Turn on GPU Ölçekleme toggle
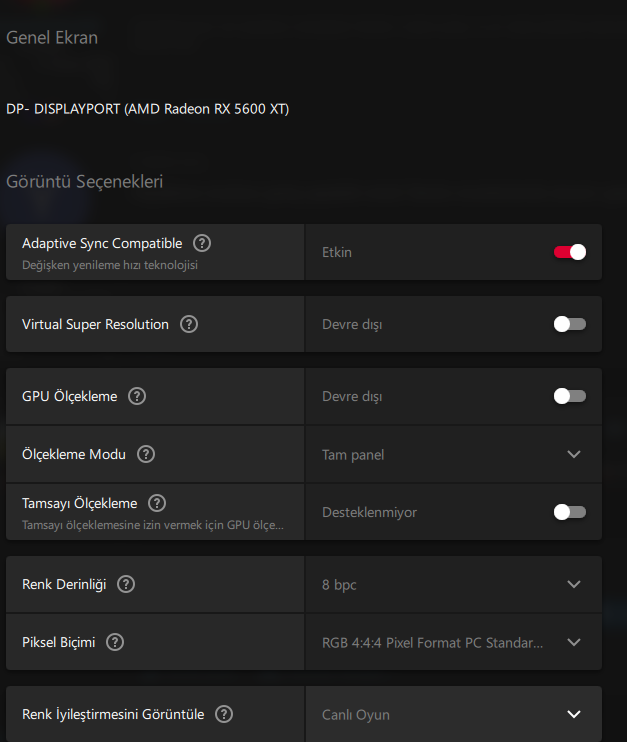 pos(570,396)
